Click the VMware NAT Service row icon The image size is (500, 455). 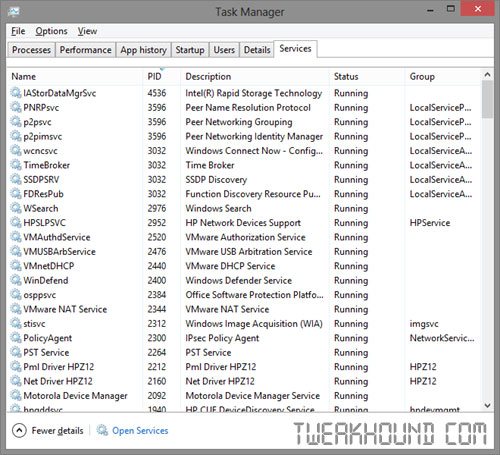[16, 309]
